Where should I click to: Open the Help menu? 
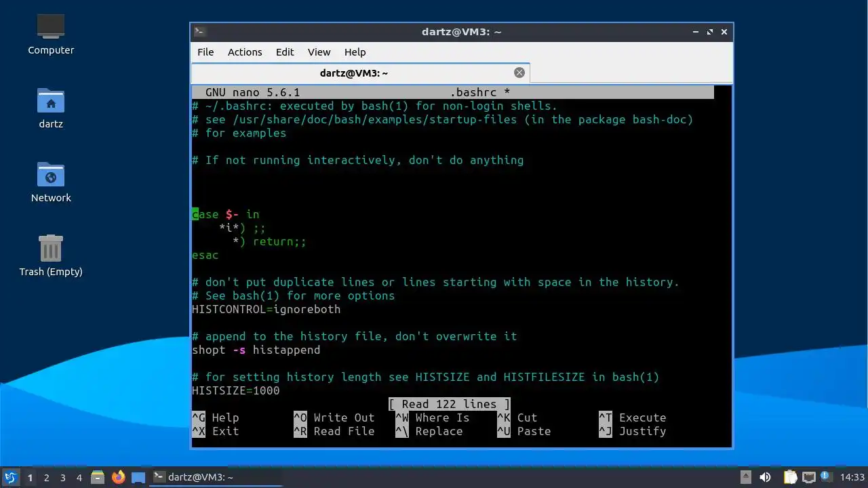point(355,52)
